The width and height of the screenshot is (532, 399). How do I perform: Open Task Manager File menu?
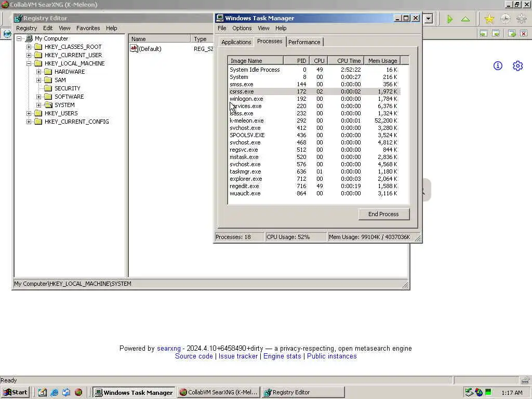tap(222, 28)
